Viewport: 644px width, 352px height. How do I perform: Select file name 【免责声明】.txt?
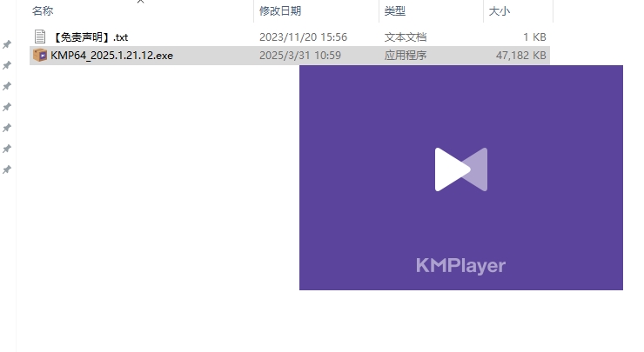[91, 37]
